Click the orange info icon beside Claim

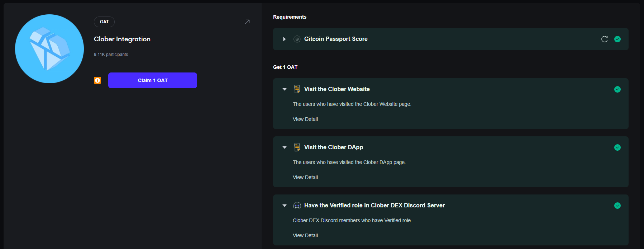97,80
